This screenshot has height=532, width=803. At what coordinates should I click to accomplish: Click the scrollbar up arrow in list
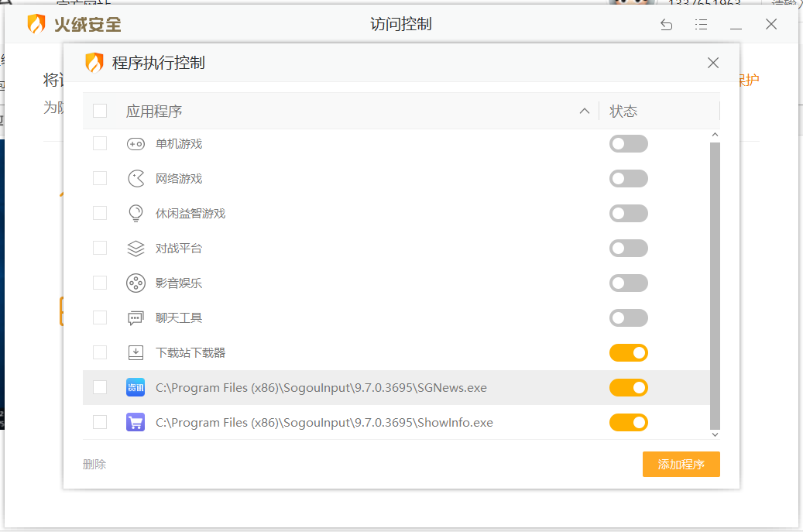click(x=715, y=135)
